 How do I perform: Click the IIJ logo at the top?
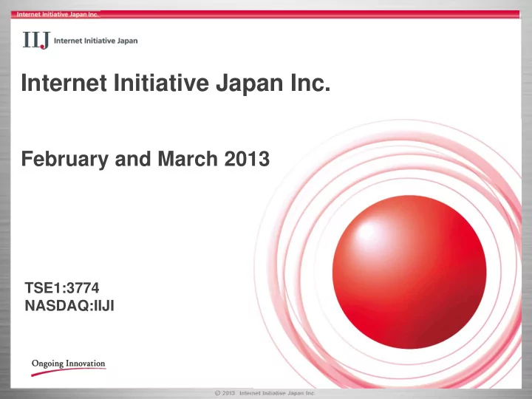pos(37,41)
